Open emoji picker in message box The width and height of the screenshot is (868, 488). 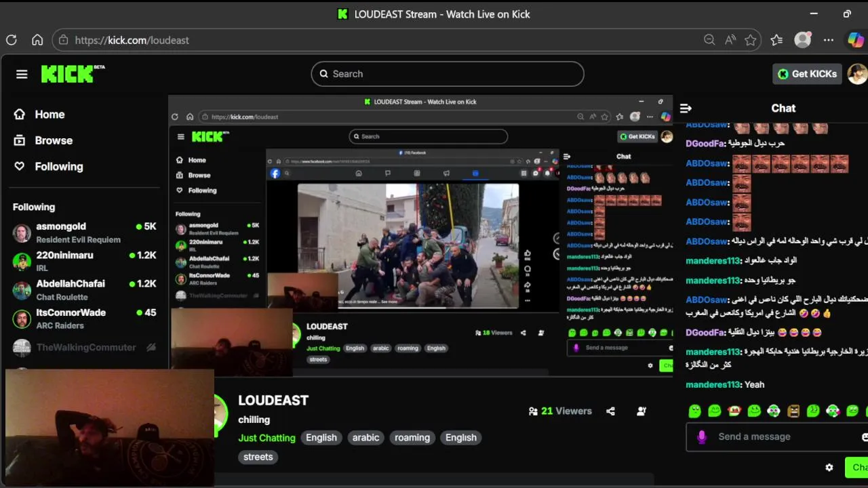(865, 437)
